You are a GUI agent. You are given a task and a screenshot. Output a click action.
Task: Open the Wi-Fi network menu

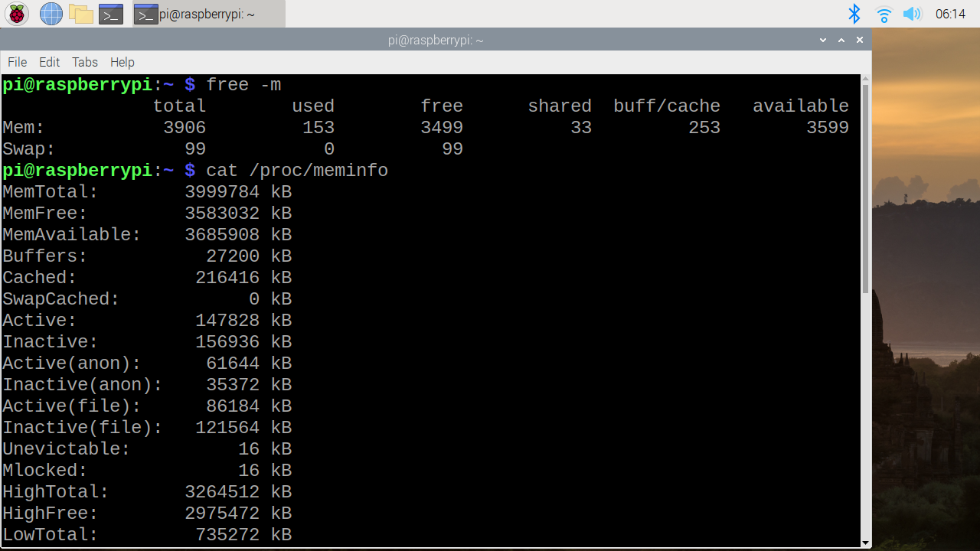point(883,13)
